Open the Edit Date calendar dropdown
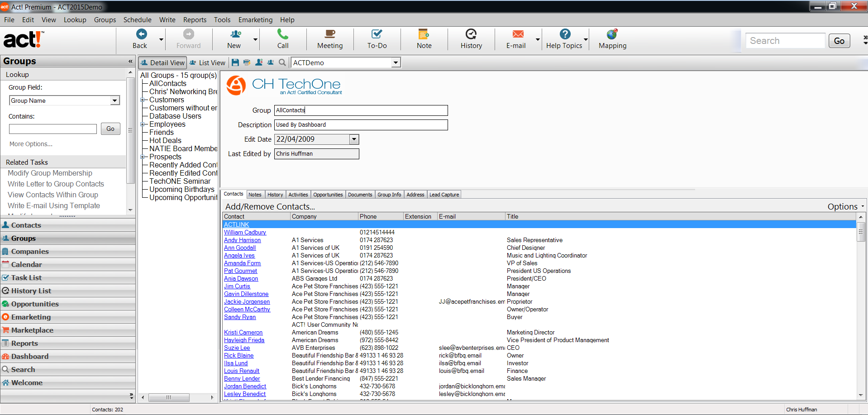This screenshot has height=415, width=868. (354, 139)
